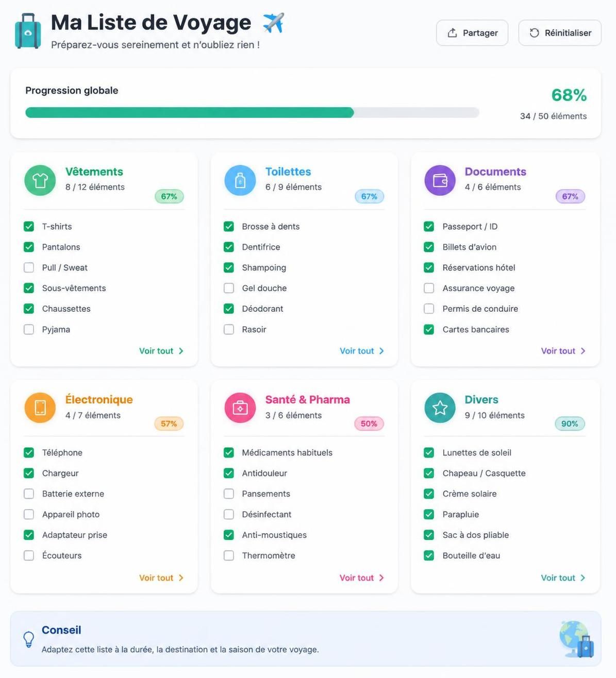Click the 34 / 50 éléments counter
616x678 pixels.
pos(553,116)
